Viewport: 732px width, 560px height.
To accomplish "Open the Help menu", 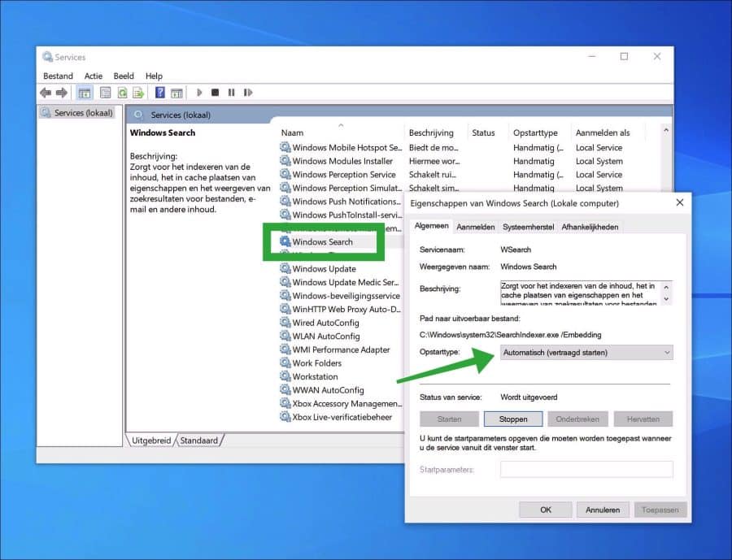I will 154,76.
